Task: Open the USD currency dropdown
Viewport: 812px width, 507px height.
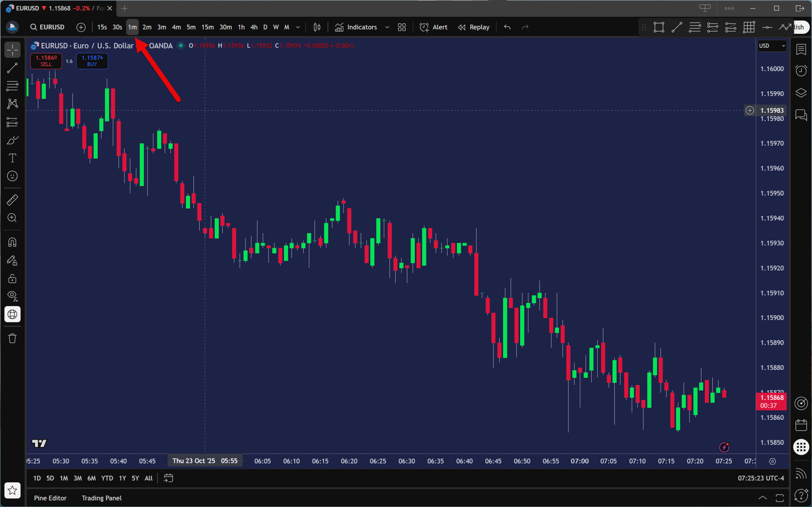Action: tap(772, 46)
